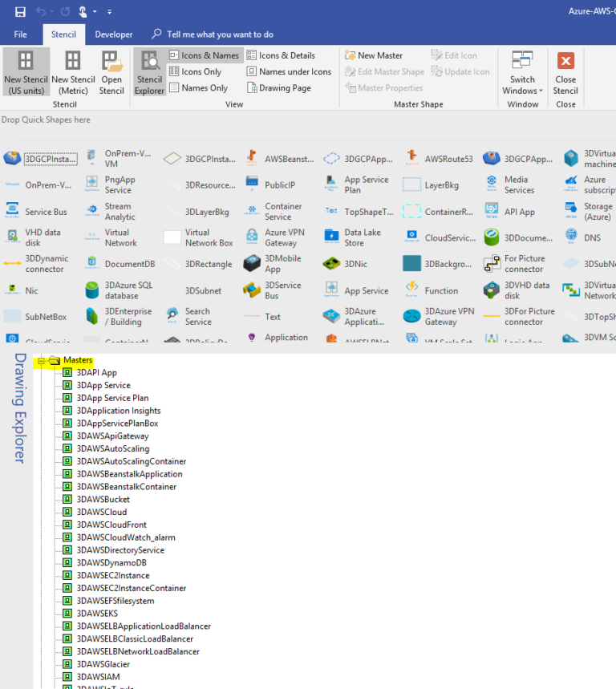616x689 pixels.
Task: Toggle the Stencil Explorer button
Action: (149, 72)
